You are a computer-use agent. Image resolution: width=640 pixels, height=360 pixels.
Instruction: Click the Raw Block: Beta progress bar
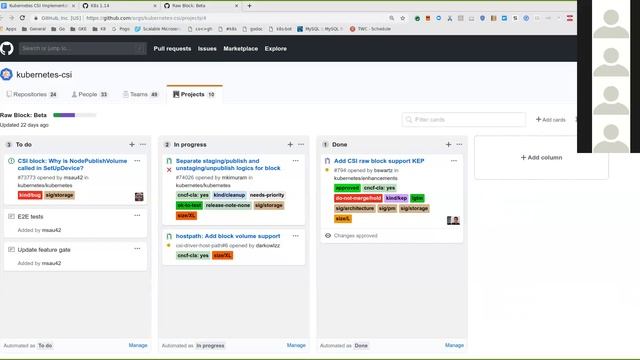[x=75, y=115]
